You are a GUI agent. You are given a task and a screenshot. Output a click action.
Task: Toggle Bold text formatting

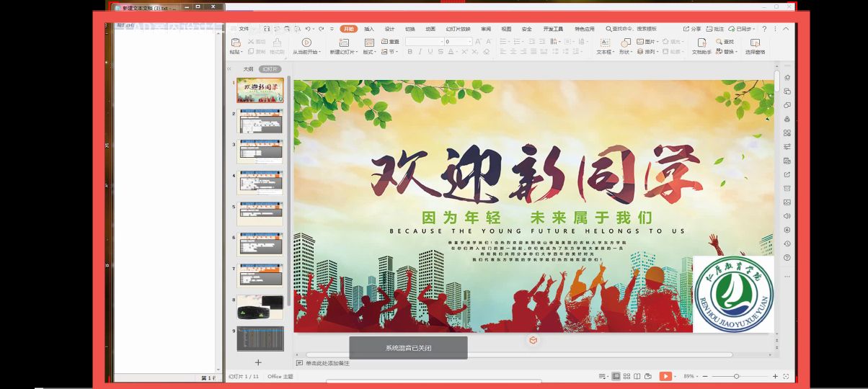point(409,52)
